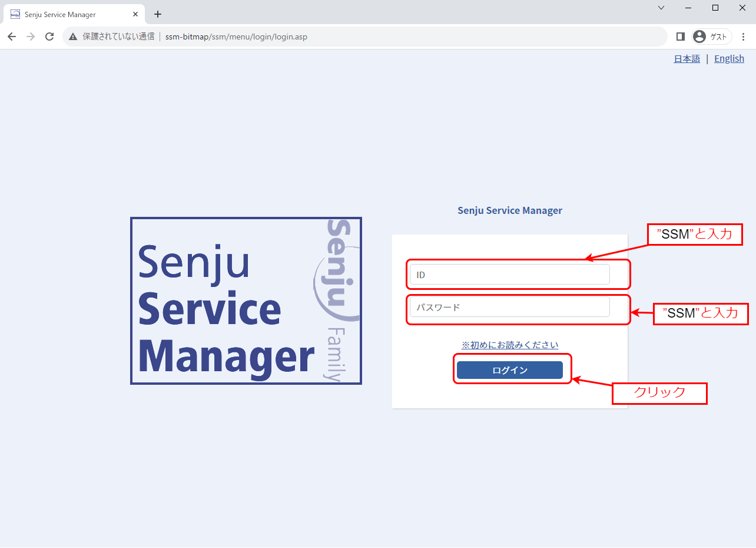
Task: Focus the ID input field
Action: tap(510, 275)
